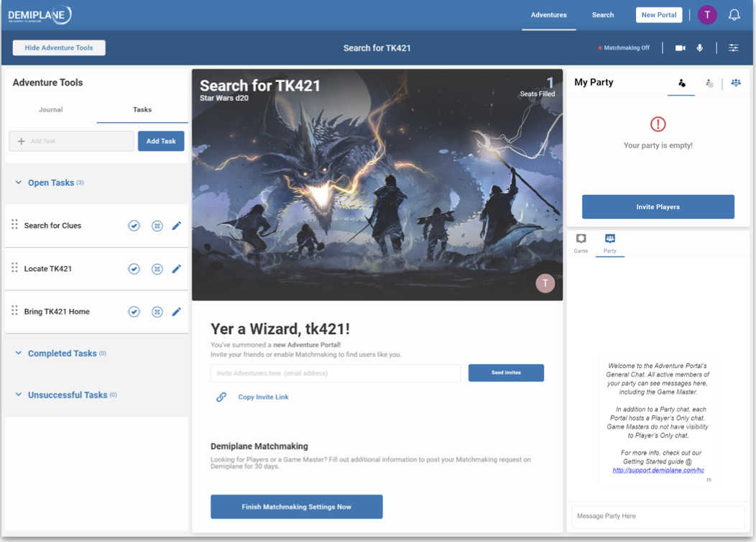Click the Invite Players button

[658, 207]
